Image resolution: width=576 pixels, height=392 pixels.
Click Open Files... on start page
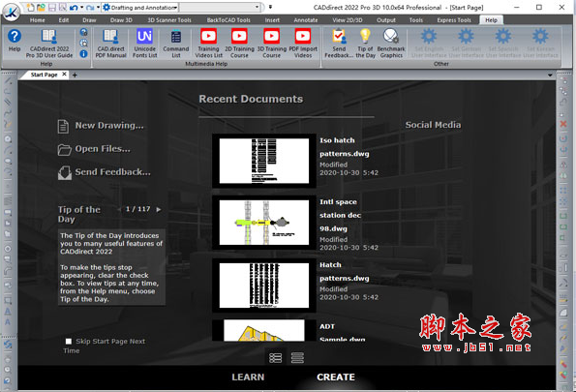[x=94, y=149]
